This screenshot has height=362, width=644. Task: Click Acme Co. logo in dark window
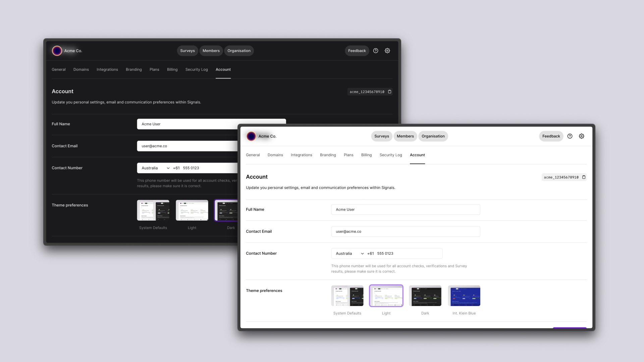(x=57, y=51)
